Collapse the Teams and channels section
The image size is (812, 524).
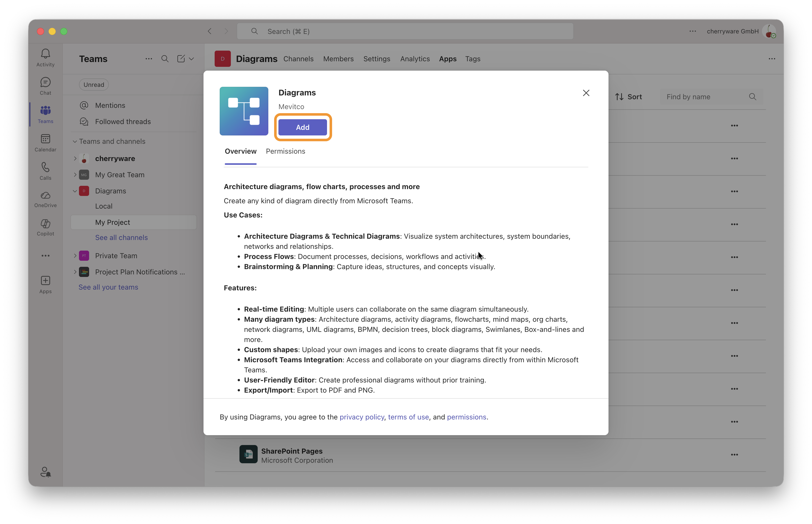[x=75, y=142]
